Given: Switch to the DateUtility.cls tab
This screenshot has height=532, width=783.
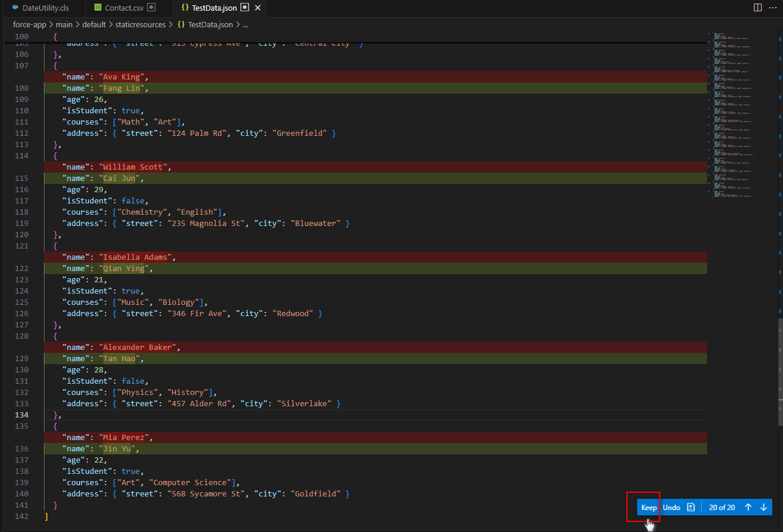Looking at the screenshot, I should pos(45,8).
